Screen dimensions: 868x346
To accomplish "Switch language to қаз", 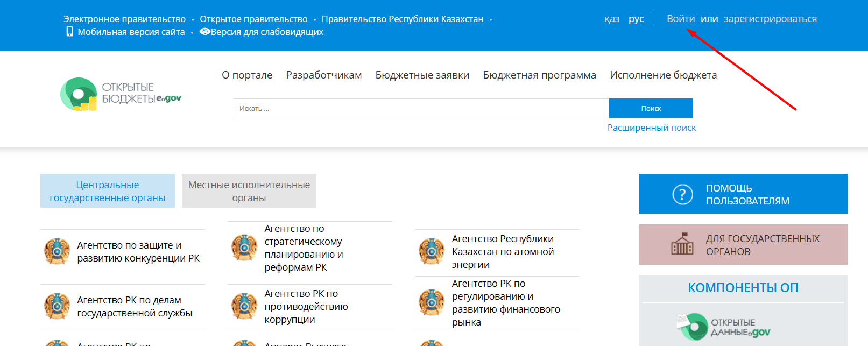I will (612, 19).
